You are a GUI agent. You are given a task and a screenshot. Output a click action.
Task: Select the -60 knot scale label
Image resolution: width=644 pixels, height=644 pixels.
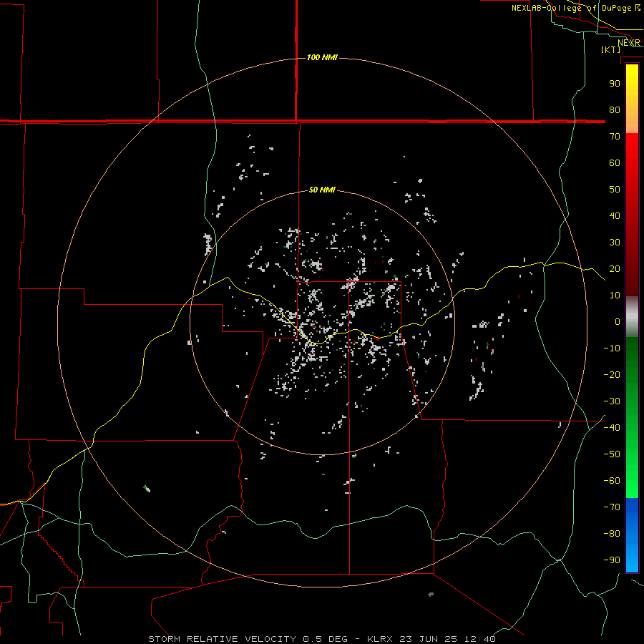pyautogui.click(x=612, y=481)
